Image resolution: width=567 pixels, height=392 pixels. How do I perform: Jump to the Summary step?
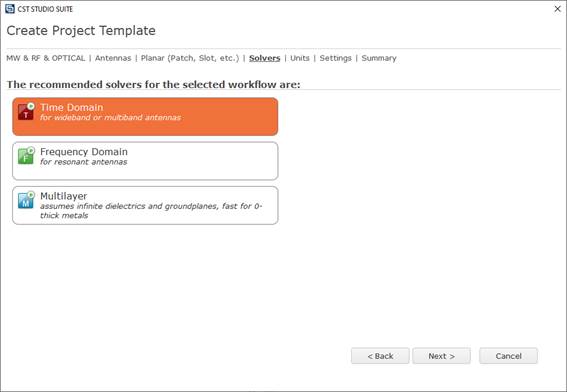coord(379,58)
